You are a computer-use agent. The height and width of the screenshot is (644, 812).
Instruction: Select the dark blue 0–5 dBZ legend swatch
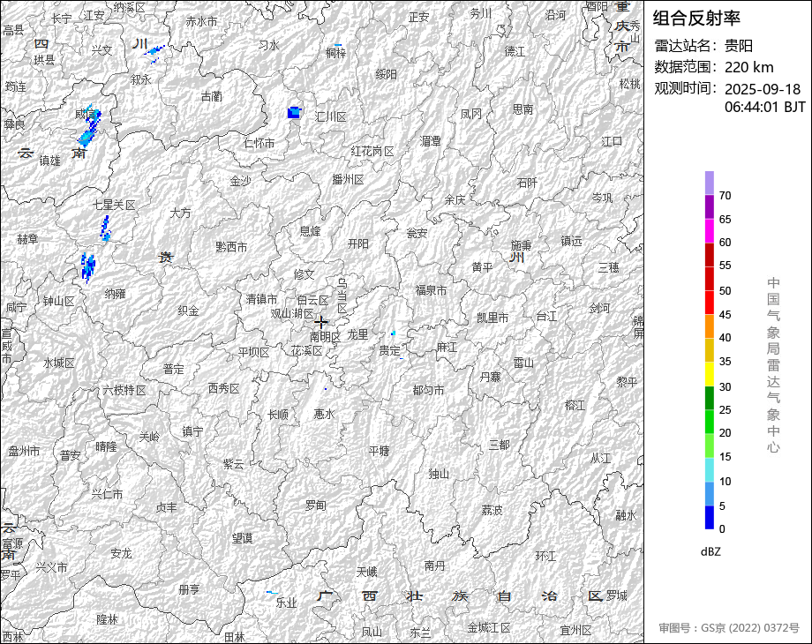tap(710, 517)
